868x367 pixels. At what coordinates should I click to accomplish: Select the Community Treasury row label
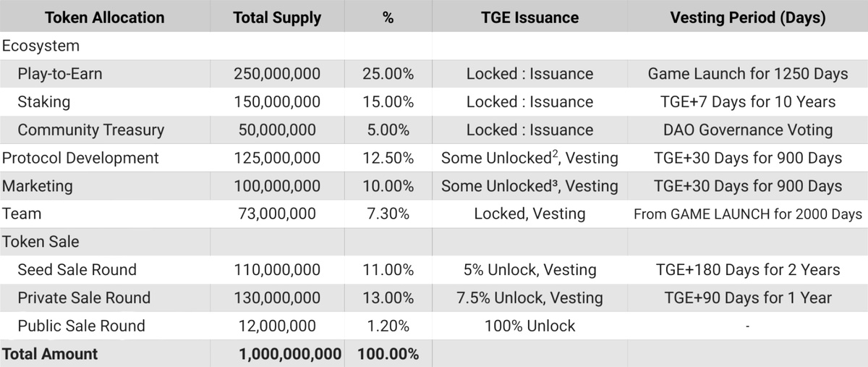click(91, 130)
